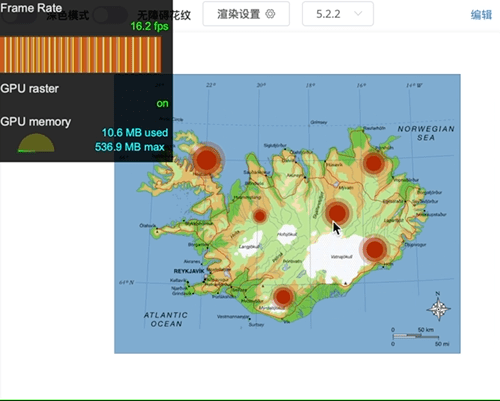Screen dimensions: 500x401
Task: Click the chevron arrow next to 5.2.2
Action: click(358, 14)
